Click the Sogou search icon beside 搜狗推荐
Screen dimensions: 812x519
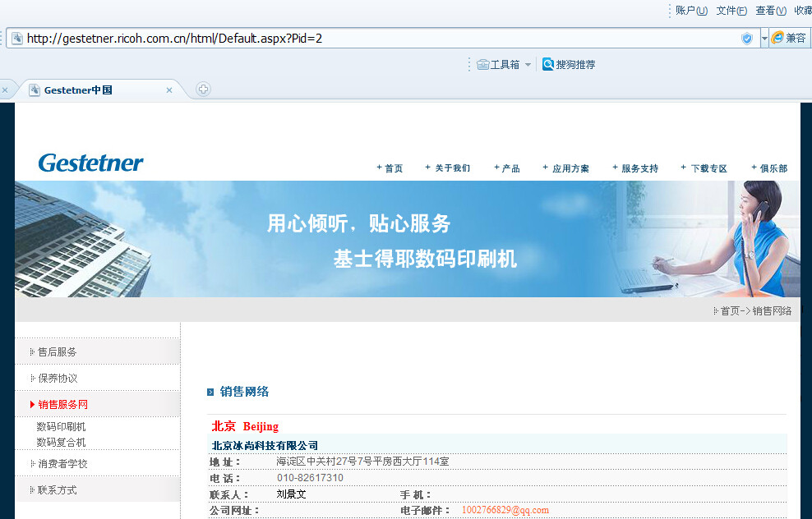[548, 64]
